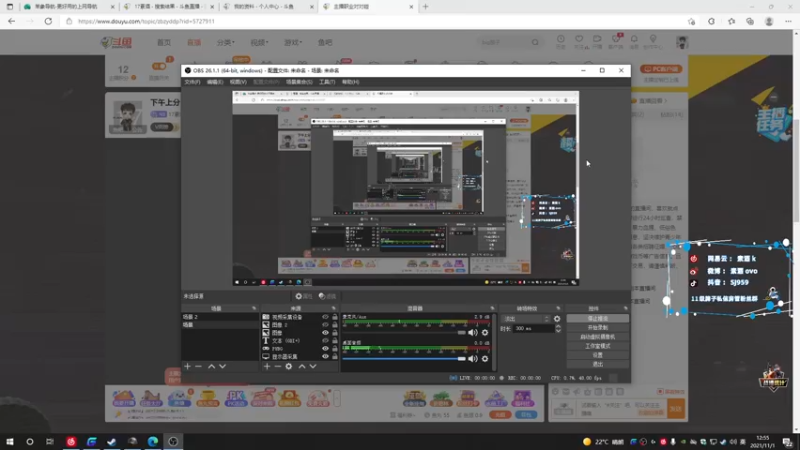800x450 pixels.
Task: Open the Help menu in OBS
Action: coord(351,82)
